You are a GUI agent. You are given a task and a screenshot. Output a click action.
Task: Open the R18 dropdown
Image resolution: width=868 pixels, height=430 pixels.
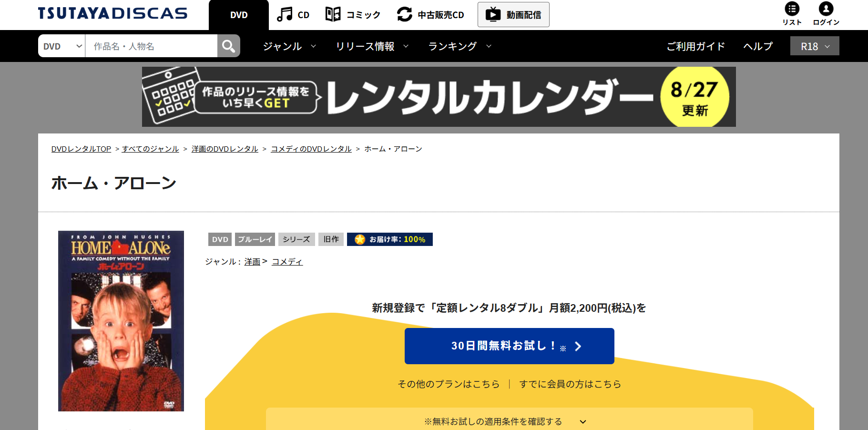[815, 46]
